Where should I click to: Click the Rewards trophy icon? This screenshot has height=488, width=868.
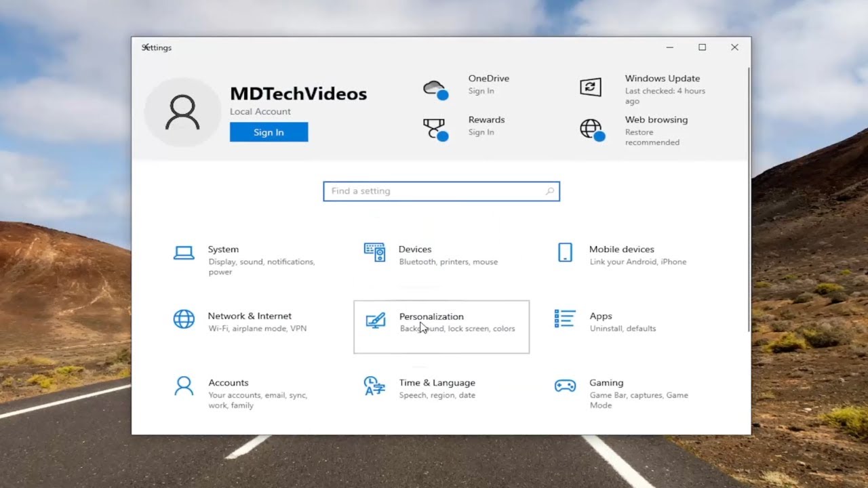[435, 129]
